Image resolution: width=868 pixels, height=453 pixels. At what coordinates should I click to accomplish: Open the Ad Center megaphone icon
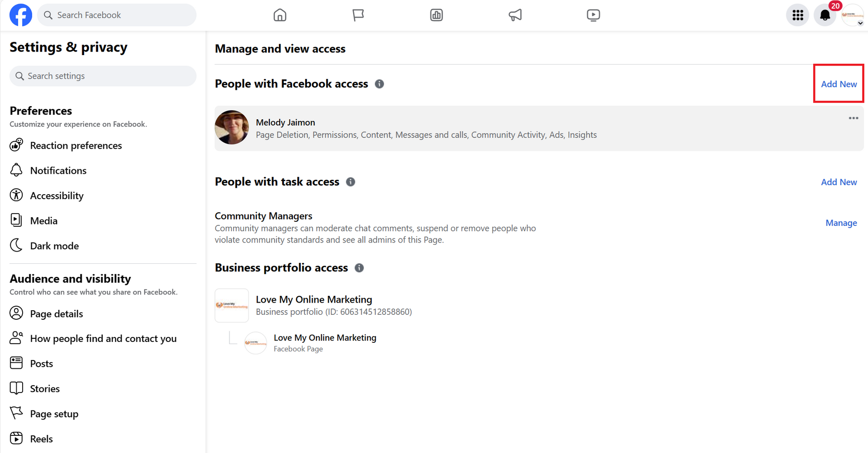[515, 15]
